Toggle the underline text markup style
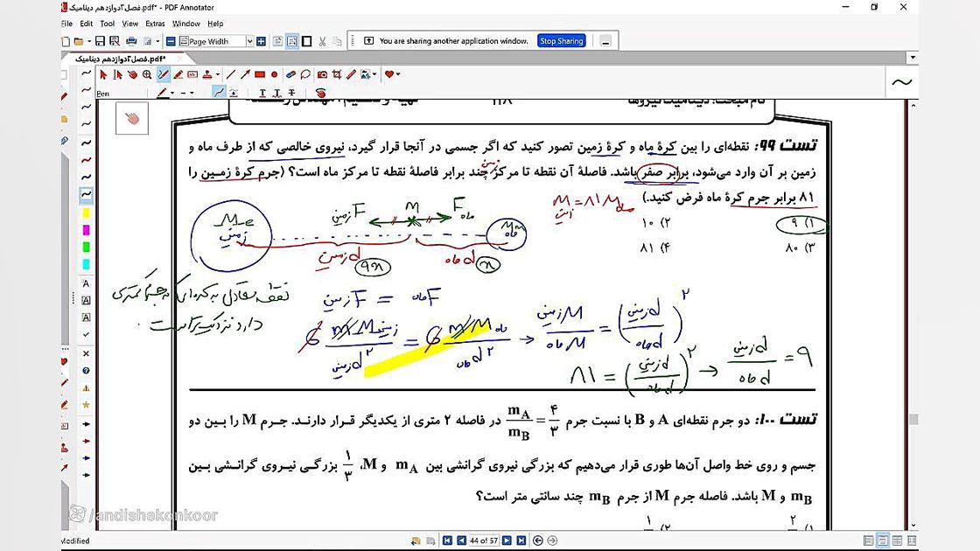Screen dimensions: 980x551 tap(262, 93)
